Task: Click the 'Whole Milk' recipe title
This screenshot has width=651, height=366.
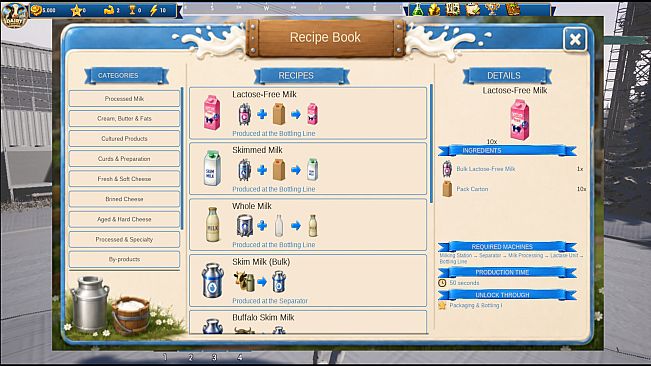Action: 252,206
